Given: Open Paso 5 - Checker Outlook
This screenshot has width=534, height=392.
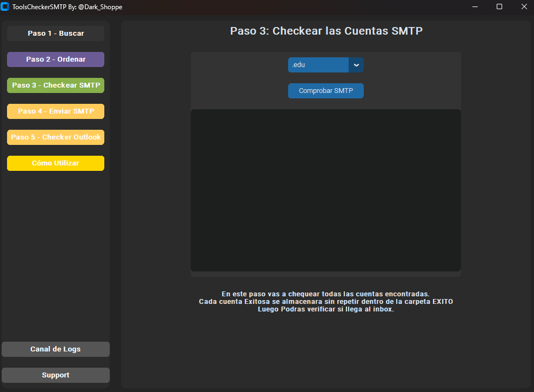Looking at the screenshot, I should [x=55, y=137].
